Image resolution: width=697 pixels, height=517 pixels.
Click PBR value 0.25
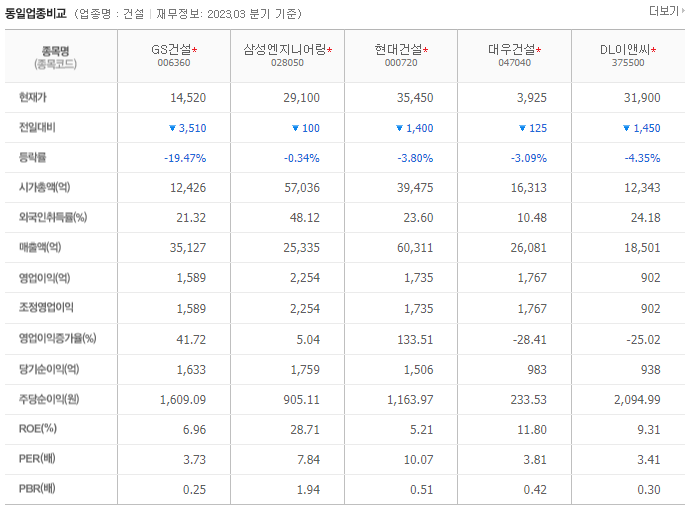pyautogui.click(x=194, y=490)
